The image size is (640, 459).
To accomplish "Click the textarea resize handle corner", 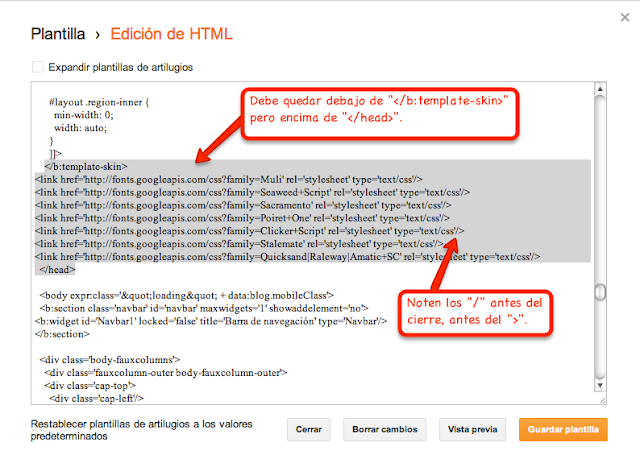I will [602, 401].
